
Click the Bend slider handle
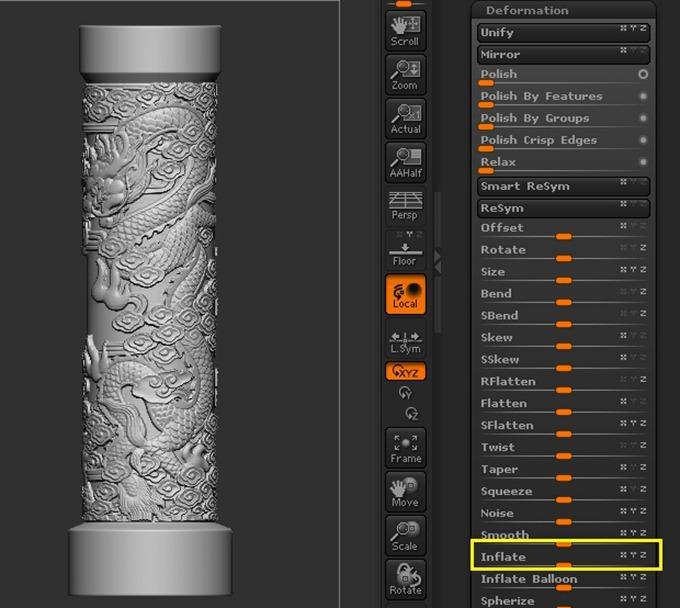(564, 302)
